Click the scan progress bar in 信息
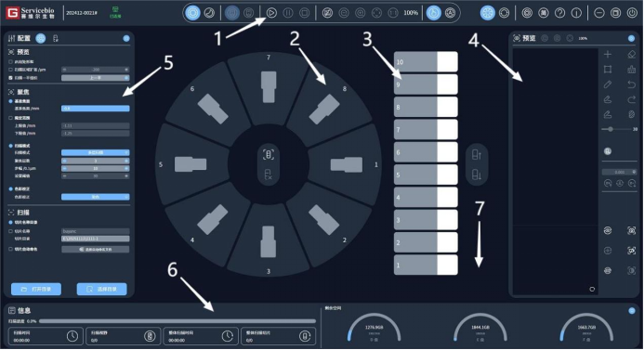Screen dimensions: 644x350 tap(177, 321)
